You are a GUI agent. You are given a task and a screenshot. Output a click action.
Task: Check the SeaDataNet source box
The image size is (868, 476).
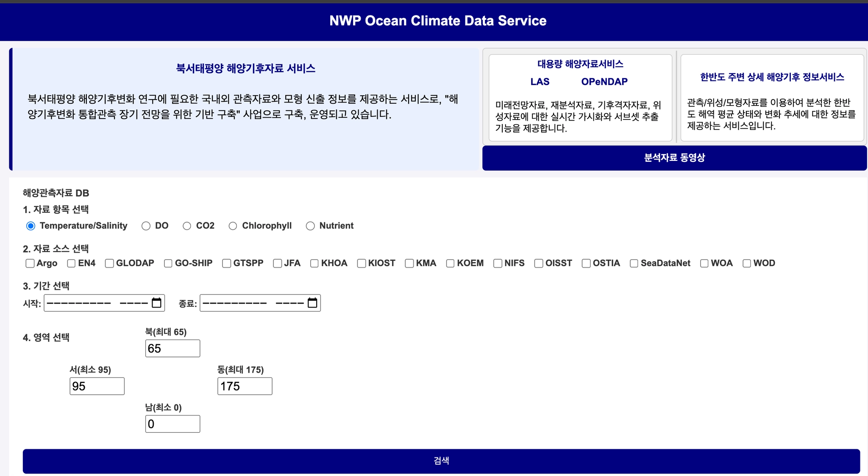[634, 263]
